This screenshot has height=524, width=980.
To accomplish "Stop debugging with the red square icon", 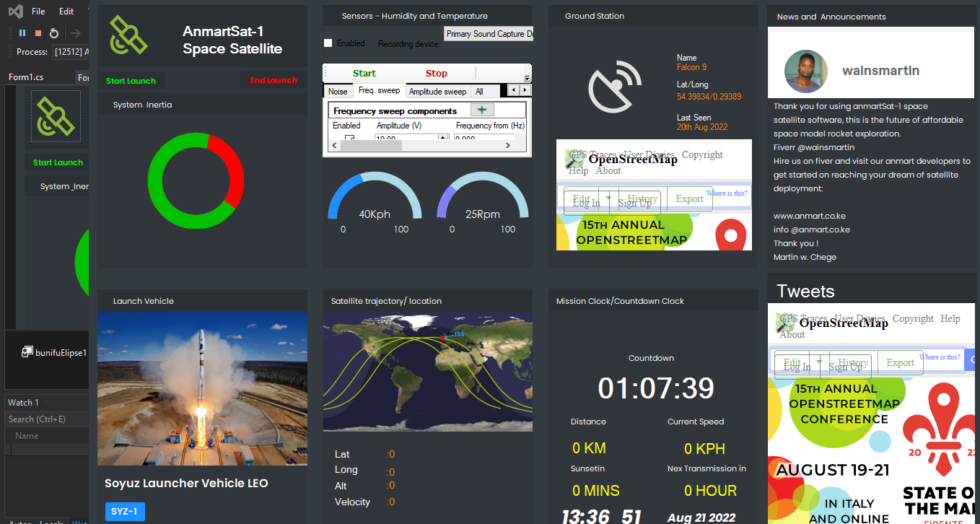I will point(38,33).
